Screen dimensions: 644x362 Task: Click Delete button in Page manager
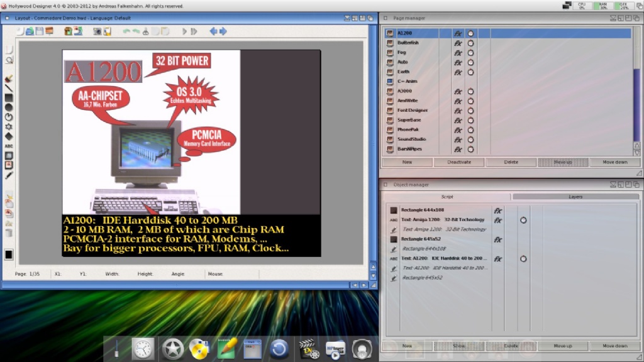(511, 162)
